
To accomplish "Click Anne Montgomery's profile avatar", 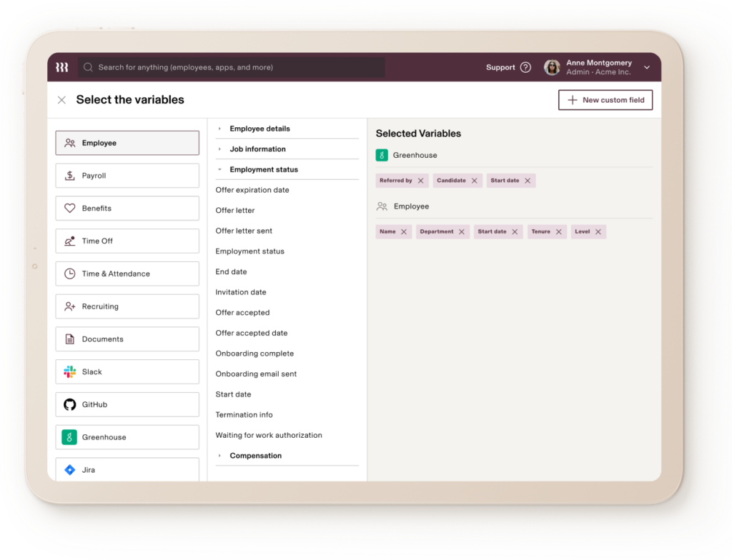I will point(552,67).
